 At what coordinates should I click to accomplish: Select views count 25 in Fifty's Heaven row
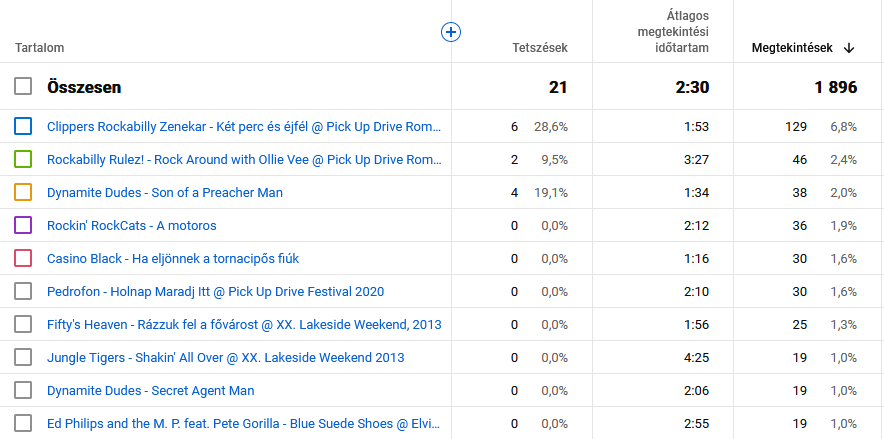(799, 325)
